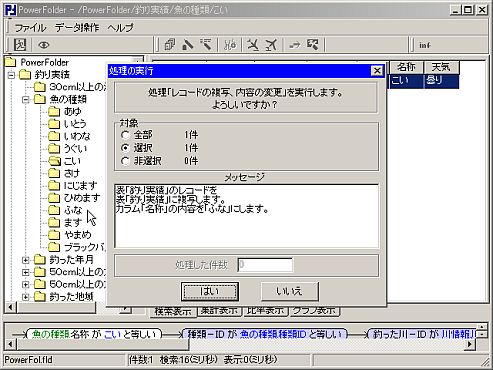Click the pencil edit icon in toolbar
Screen dimensions: 493x370
188,44
